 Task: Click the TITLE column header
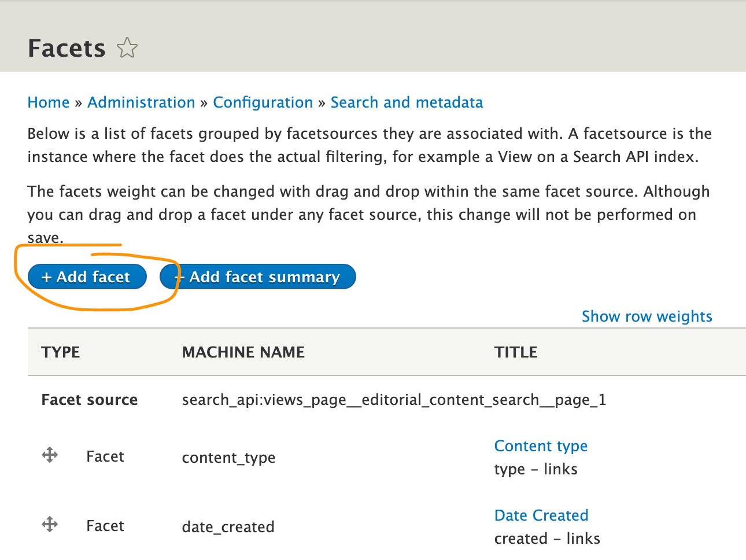(x=516, y=352)
